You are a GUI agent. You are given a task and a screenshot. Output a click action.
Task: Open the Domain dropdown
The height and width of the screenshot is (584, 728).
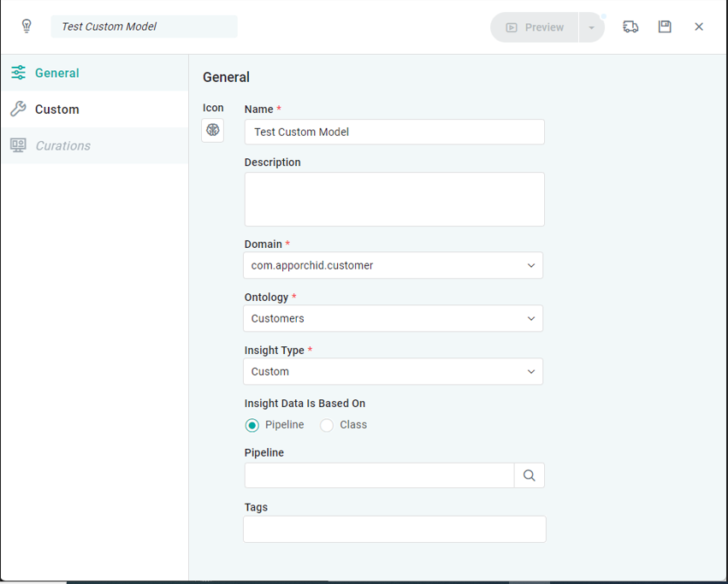click(x=394, y=265)
